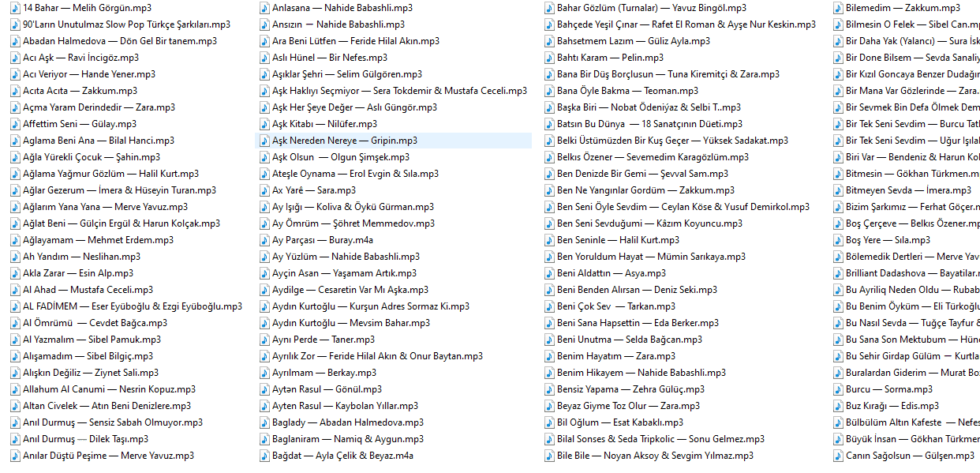Select Bensiz Yapama — Zehra Gülüç.mp3
Image resolution: width=980 pixels, height=473 pixels.
[631, 389]
